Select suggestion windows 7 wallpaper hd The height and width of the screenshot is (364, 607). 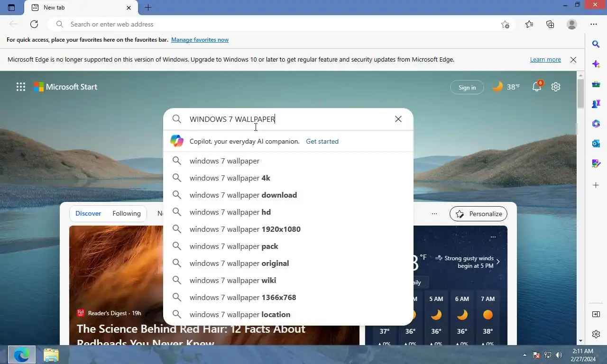(288, 212)
